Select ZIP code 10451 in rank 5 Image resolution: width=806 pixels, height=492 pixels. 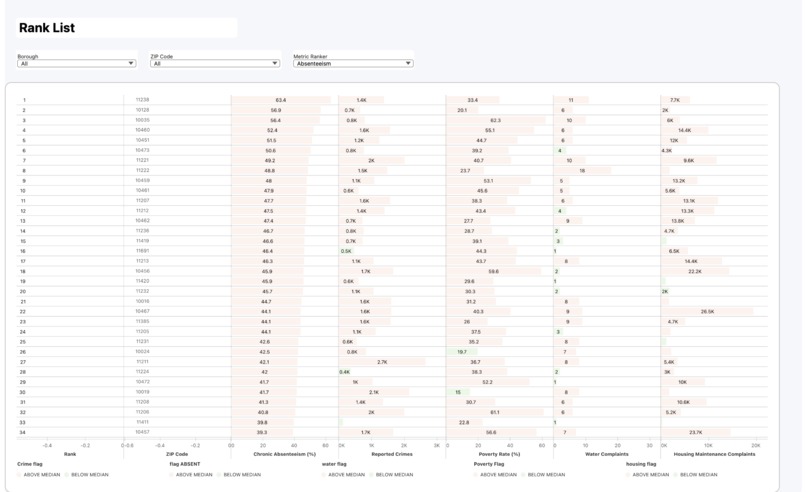tap(142, 140)
